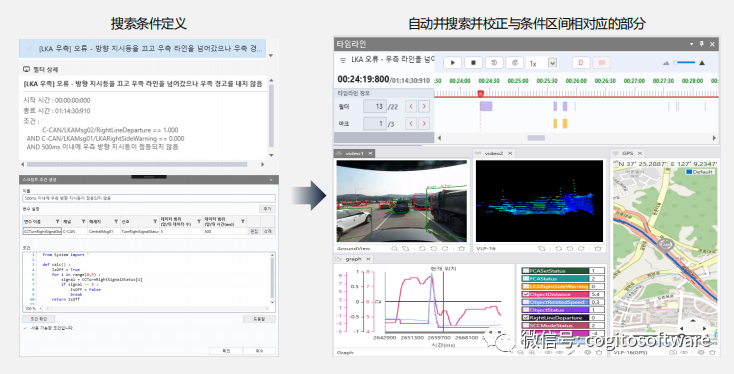Image resolution: width=734 pixels, height=374 pixels.
Task: Click the step-forward circular arrow button
Action: pyautogui.click(x=515, y=62)
